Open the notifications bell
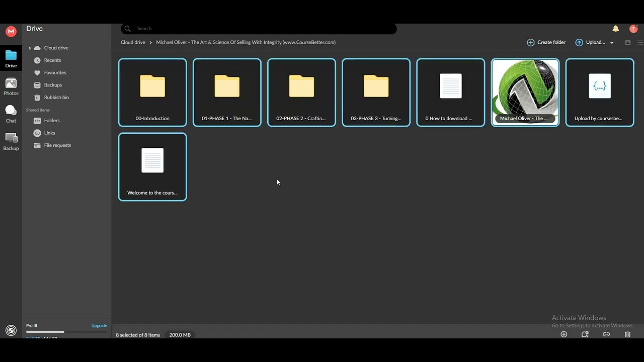644x362 pixels. [x=615, y=29]
